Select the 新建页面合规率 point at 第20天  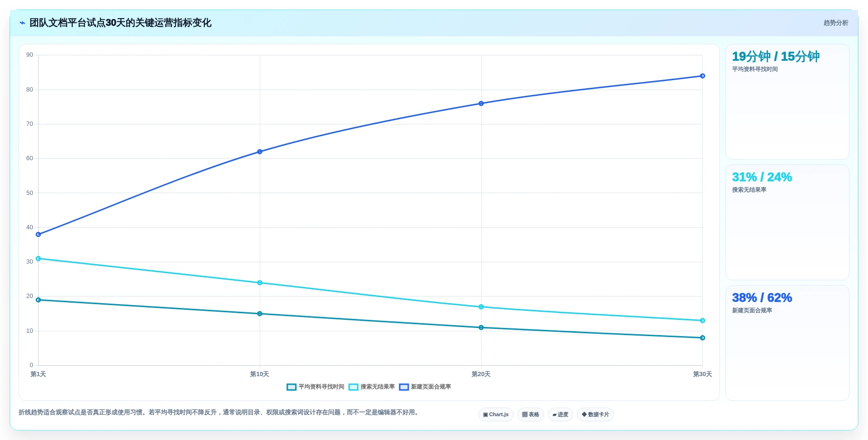tap(481, 103)
